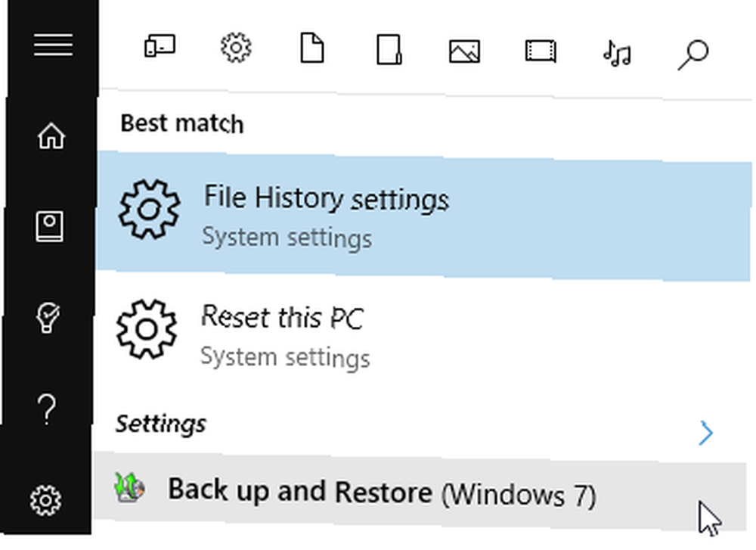The image size is (756, 550).
Task: Filter results by Music icon
Action: (x=617, y=53)
